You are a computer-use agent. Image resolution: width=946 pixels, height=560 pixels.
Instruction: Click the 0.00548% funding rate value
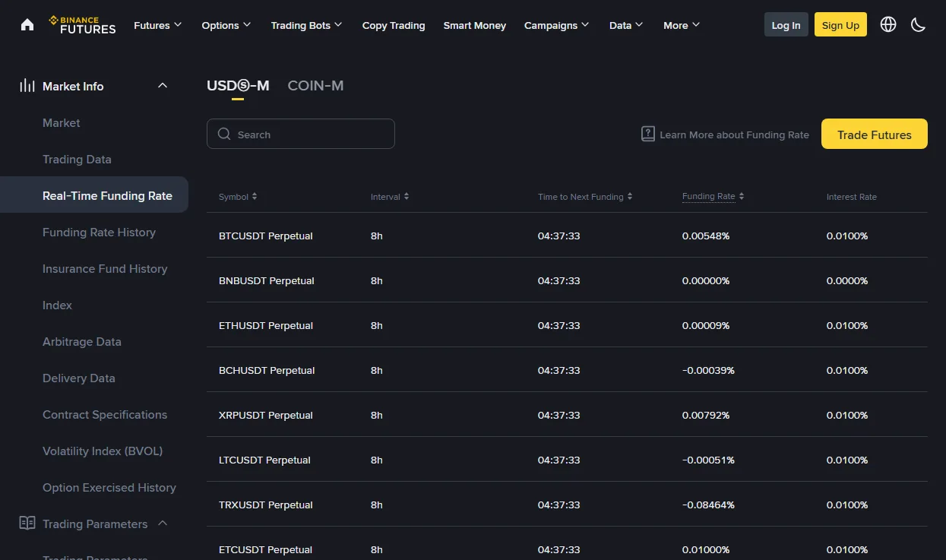tap(706, 236)
